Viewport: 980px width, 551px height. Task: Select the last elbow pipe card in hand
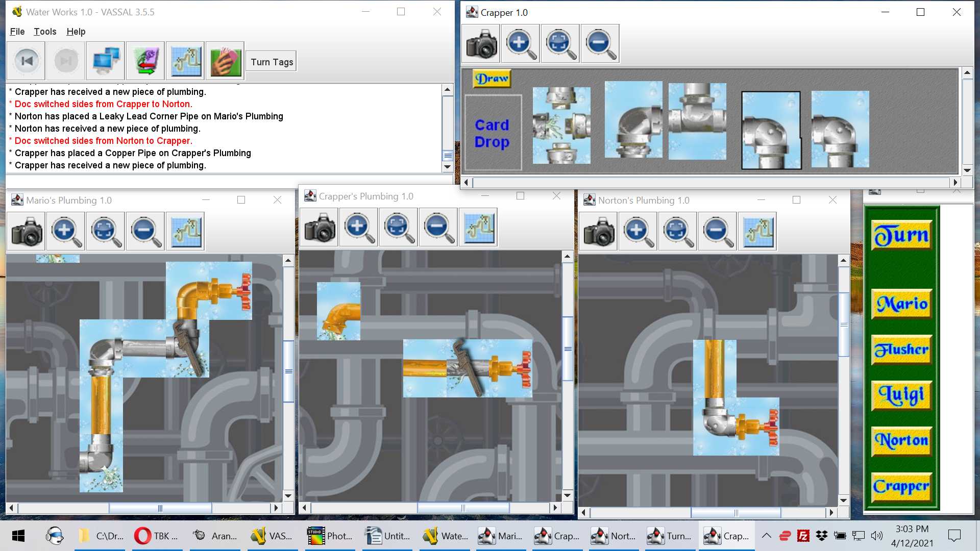840,129
